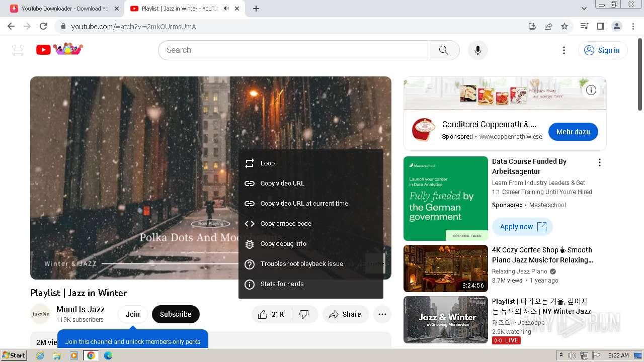Sign in to YouTube
This screenshot has height=362, width=644.
pos(603,50)
